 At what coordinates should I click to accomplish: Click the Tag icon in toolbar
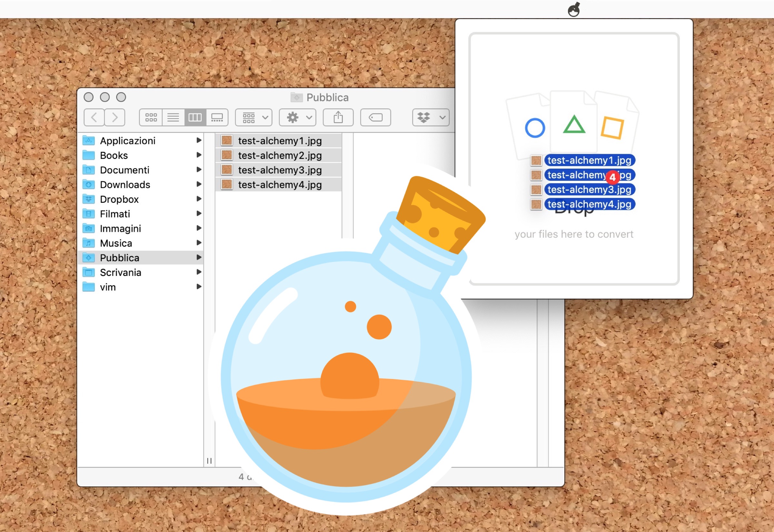[x=375, y=117]
